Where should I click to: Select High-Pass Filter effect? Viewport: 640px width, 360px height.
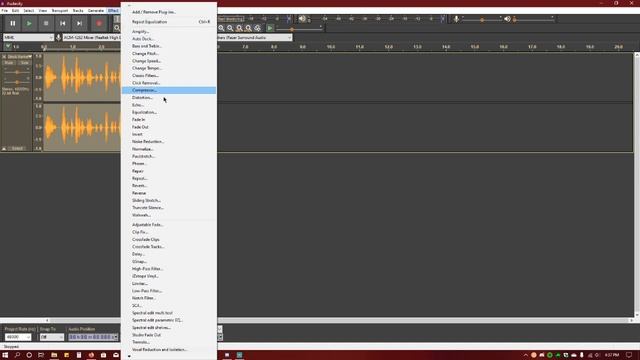(169, 269)
